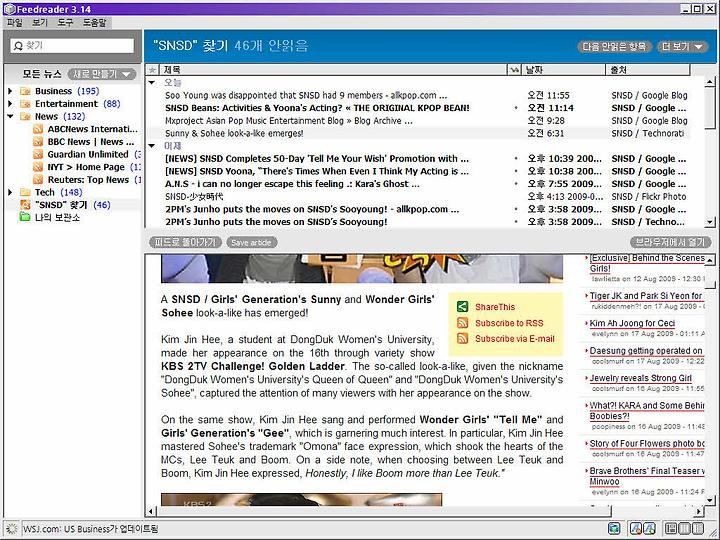The image size is (720, 540).
Task: Click the Subscribe via E-mail link
Action: [x=514, y=339]
